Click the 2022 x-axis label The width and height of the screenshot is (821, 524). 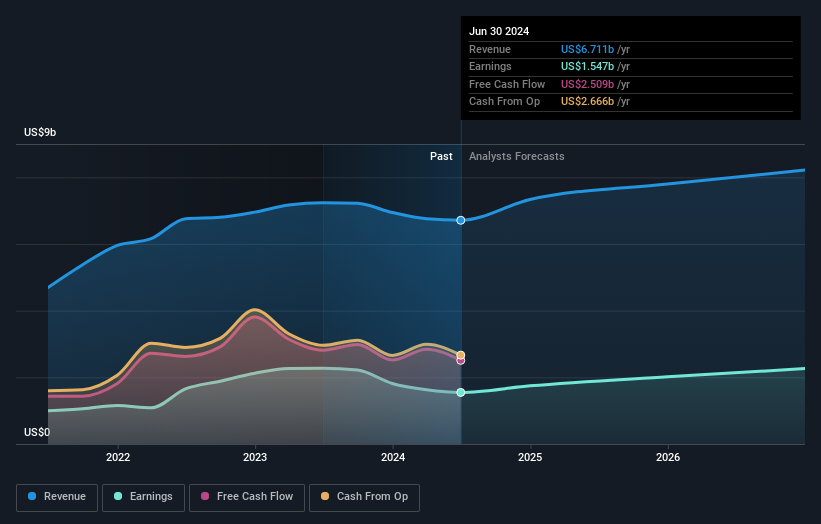118,458
